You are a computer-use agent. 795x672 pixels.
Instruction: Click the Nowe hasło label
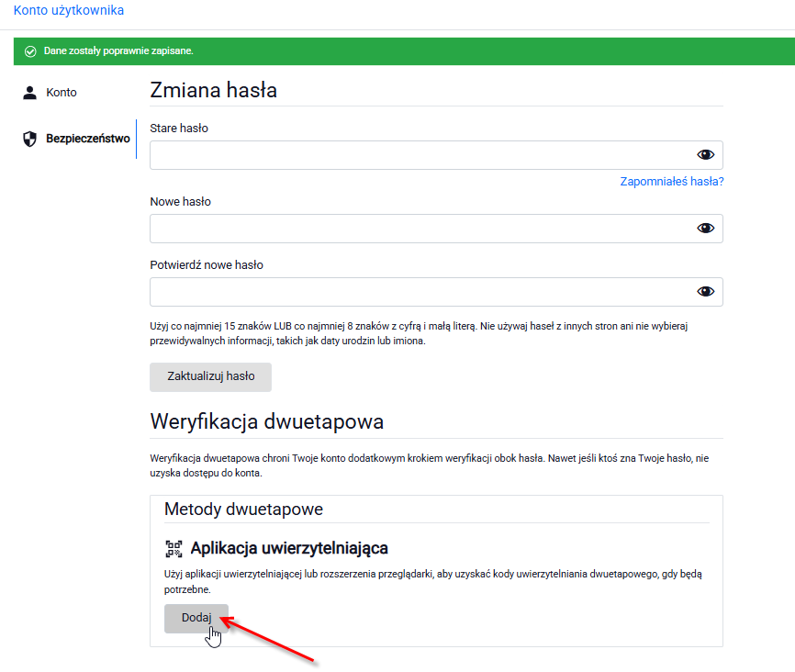(181, 202)
